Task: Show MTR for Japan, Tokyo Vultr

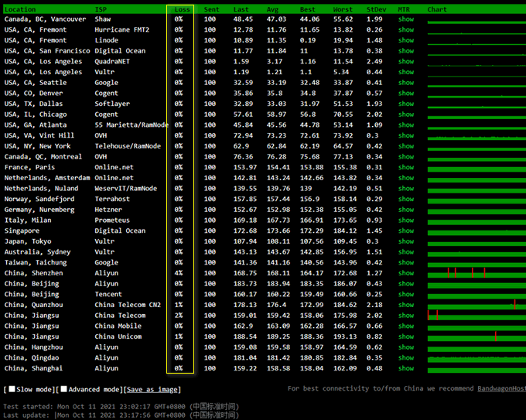Action: [x=405, y=241]
